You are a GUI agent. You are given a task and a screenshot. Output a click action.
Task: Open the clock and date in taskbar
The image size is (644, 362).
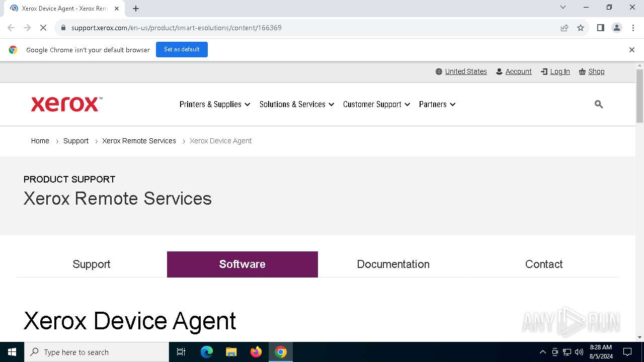coord(601,352)
